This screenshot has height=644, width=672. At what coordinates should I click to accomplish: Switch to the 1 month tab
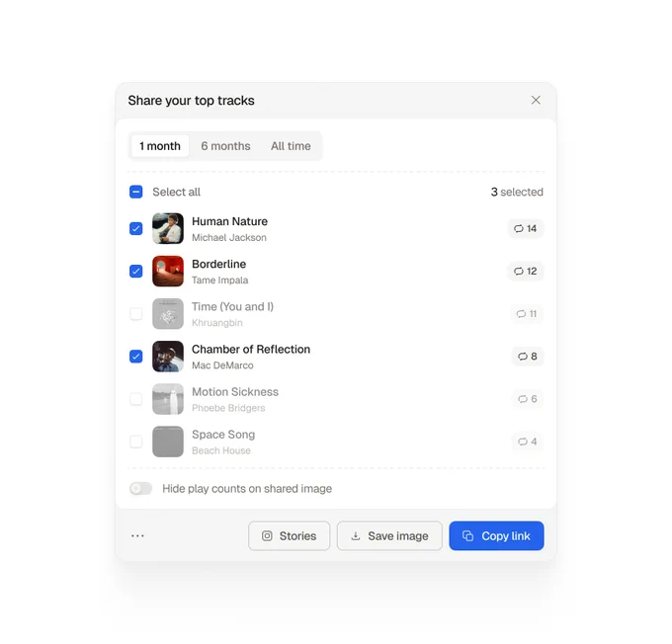click(x=160, y=146)
